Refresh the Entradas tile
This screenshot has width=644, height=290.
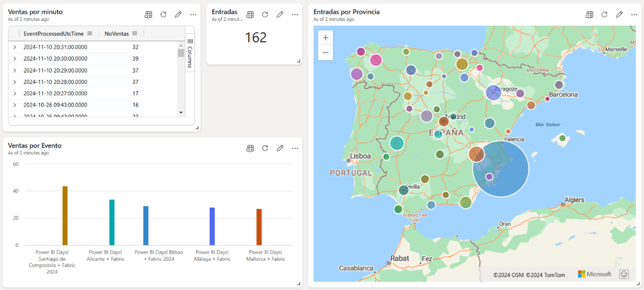click(265, 15)
